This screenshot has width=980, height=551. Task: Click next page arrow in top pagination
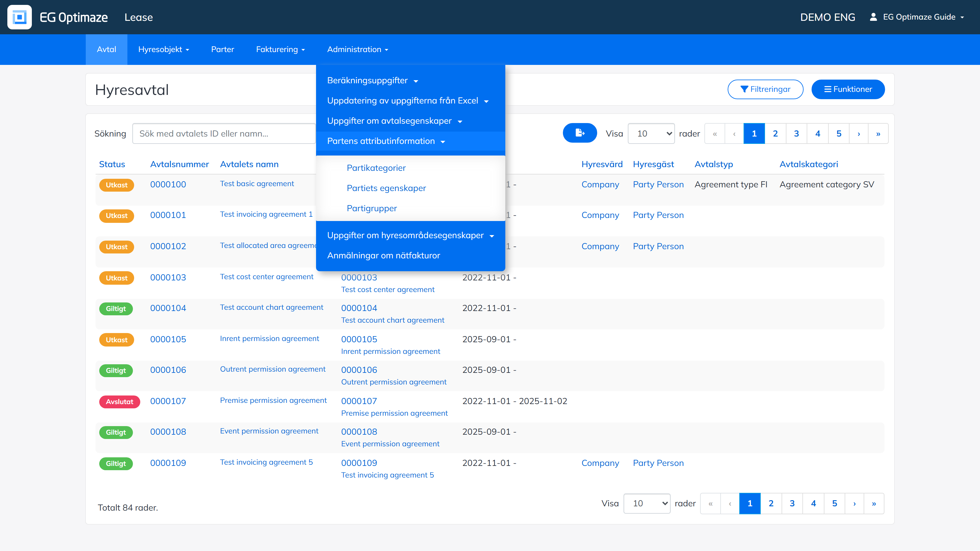859,133
